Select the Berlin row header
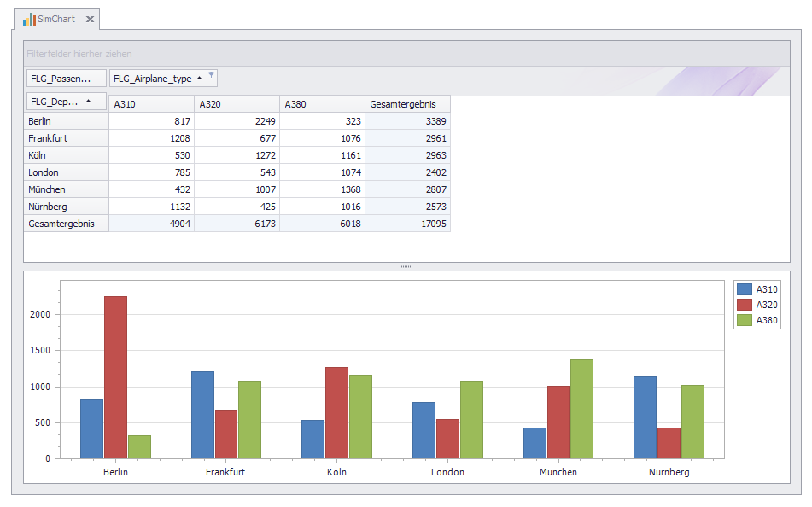This screenshot has width=812, height=507. 66,121
